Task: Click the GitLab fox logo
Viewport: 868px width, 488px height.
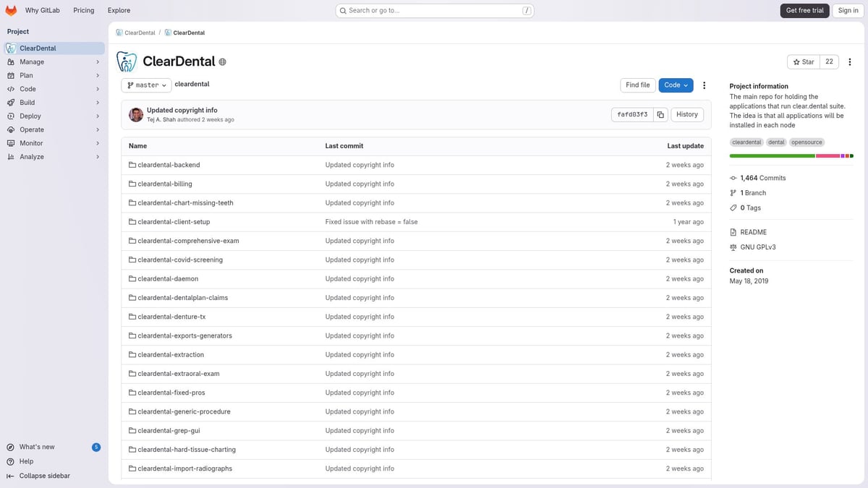Action: [x=11, y=10]
